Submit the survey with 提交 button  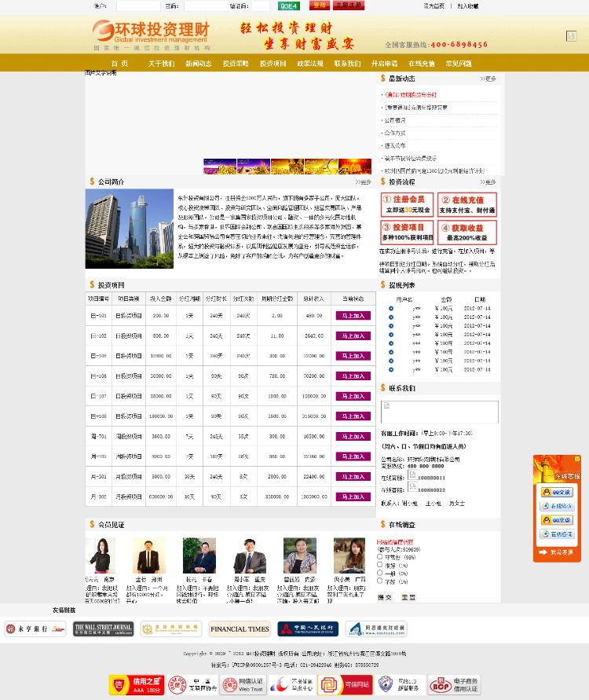pyautogui.click(x=384, y=597)
